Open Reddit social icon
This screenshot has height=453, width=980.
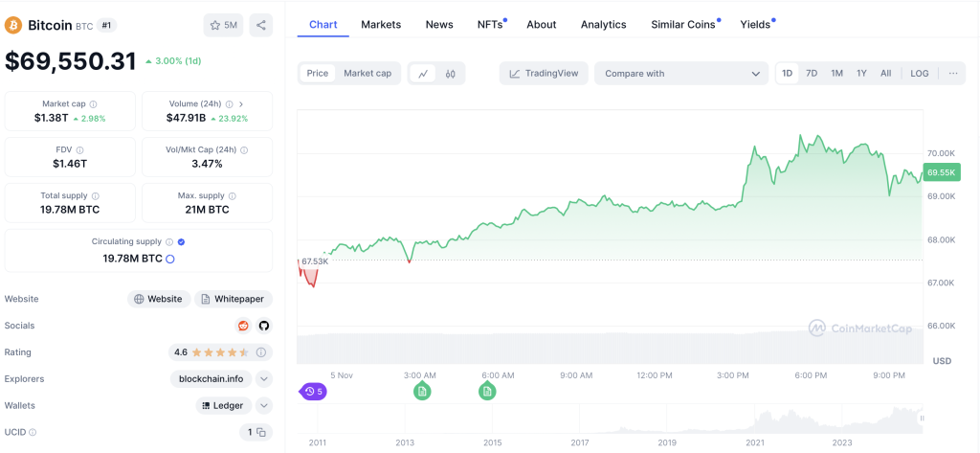click(x=242, y=326)
